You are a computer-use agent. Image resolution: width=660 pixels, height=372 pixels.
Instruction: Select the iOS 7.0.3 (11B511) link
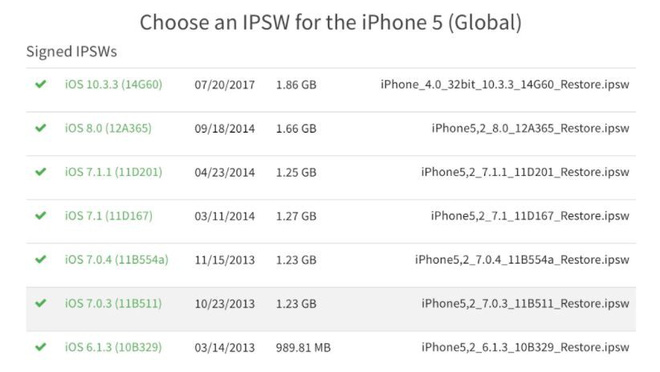113,303
